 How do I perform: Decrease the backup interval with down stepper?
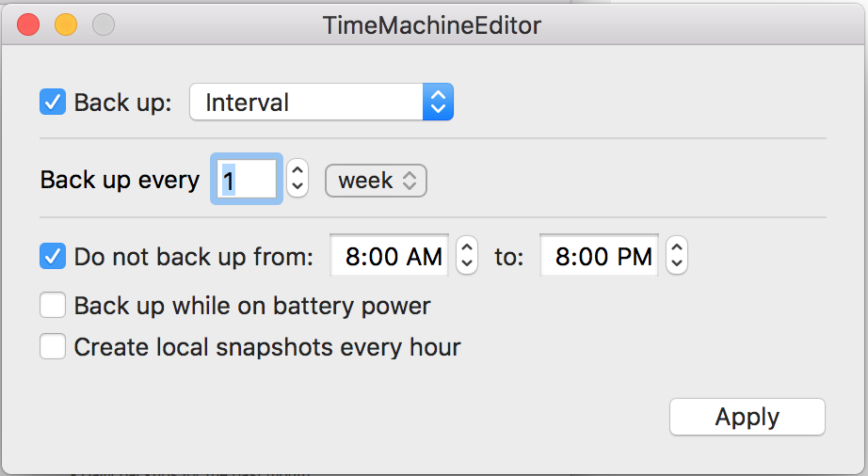[x=297, y=188]
